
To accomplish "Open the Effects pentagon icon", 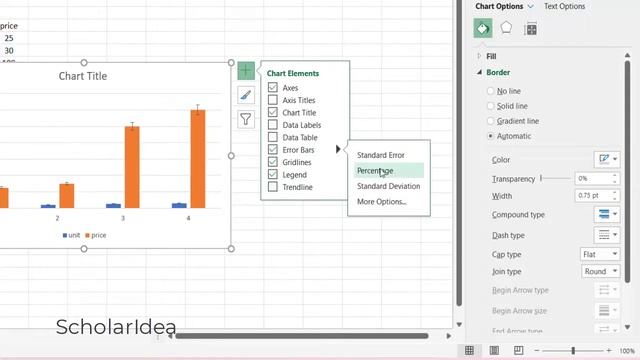I will (x=506, y=28).
